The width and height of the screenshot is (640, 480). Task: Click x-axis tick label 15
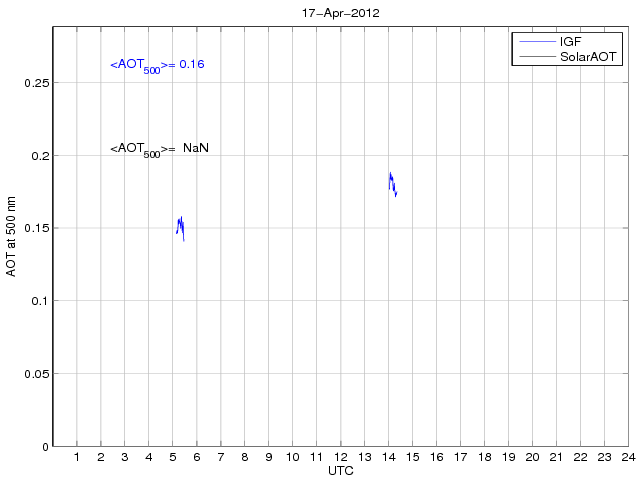point(413,457)
